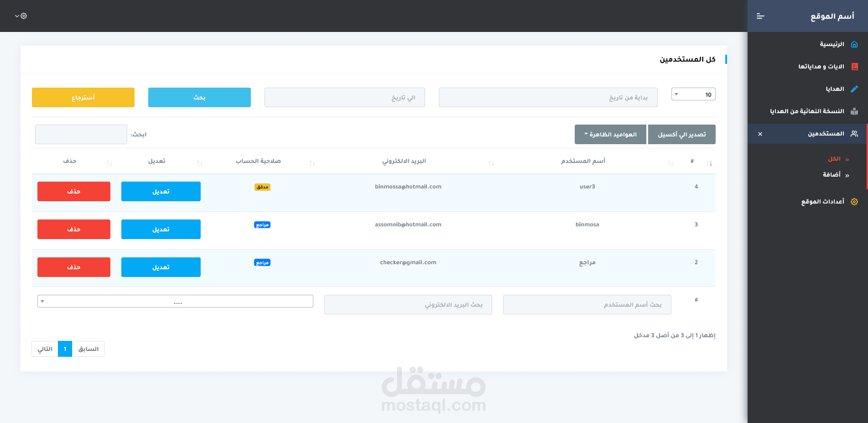Click the مراجع badge in binmosa row

pos(262,225)
